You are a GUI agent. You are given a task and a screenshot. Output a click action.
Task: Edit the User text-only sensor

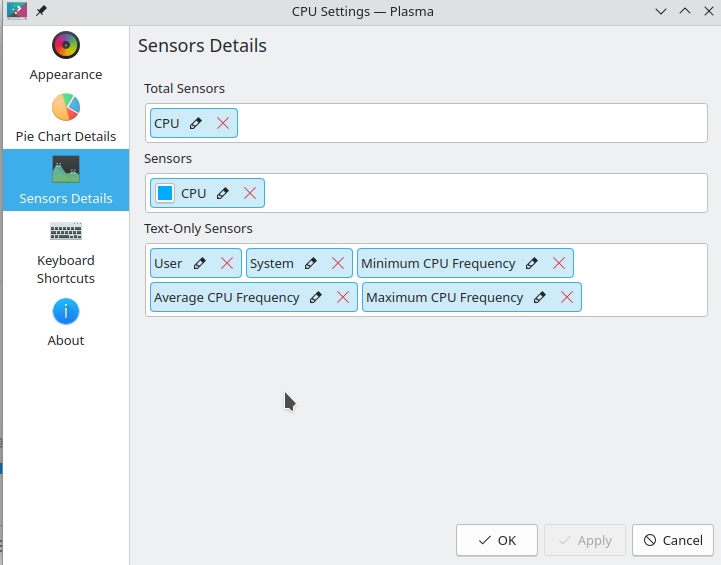coord(199,263)
